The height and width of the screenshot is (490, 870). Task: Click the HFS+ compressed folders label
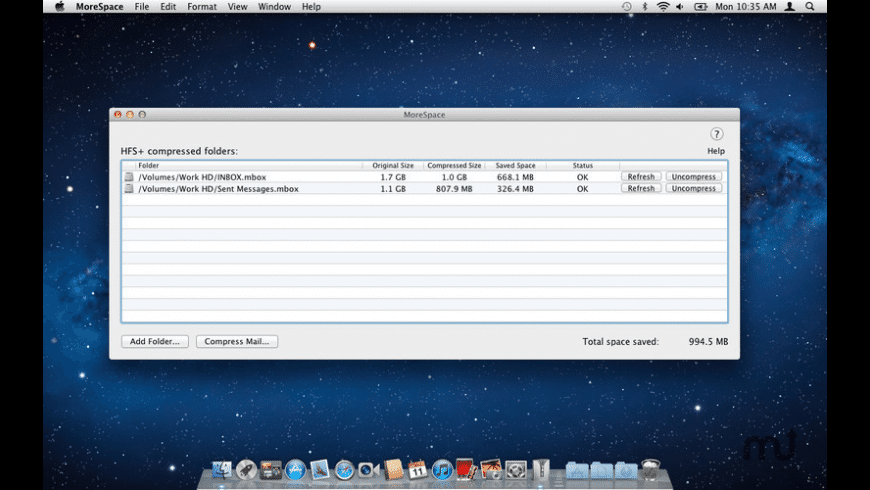coord(179,151)
